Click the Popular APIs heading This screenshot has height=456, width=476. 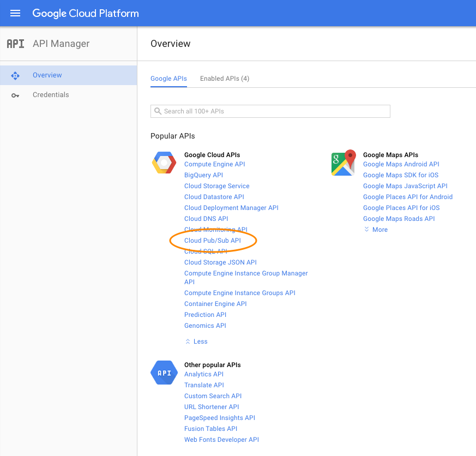[x=173, y=136]
